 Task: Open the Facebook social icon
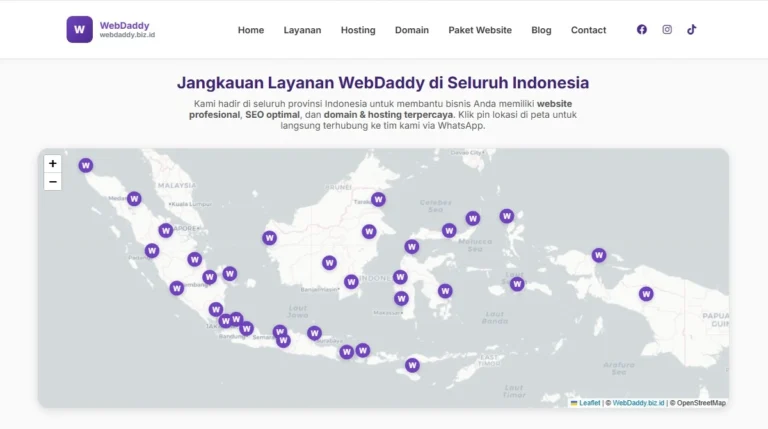point(642,30)
